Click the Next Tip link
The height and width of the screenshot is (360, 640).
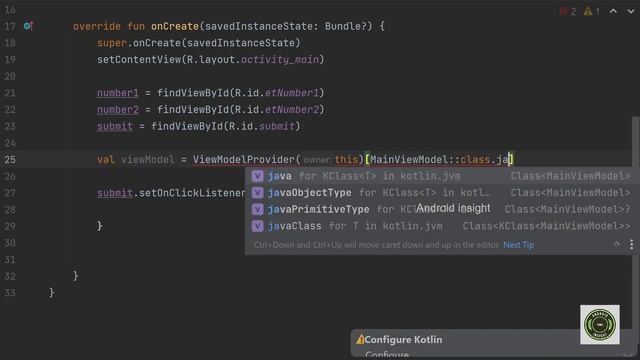coord(518,245)
